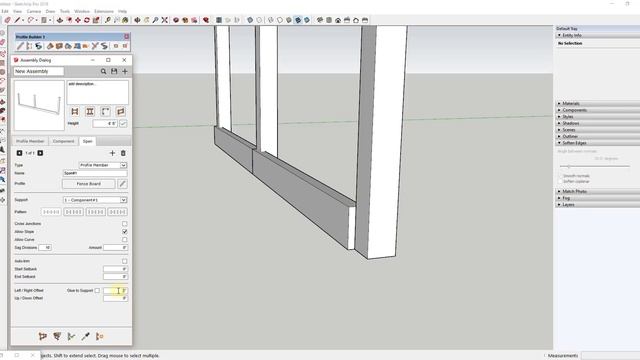Switch to Iso standard view icon
This screenshot has width=640, height=360.
tap(320, 20)
